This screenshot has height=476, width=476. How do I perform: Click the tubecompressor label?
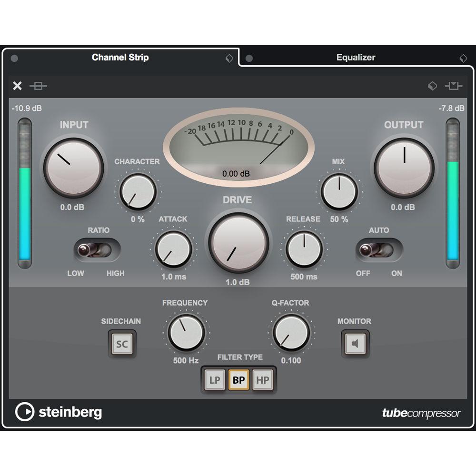coord(421,412)
